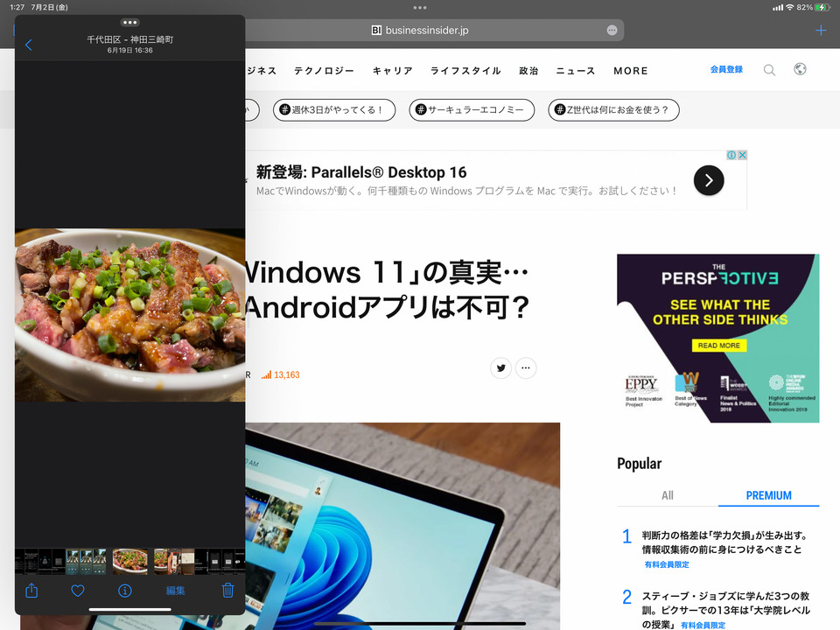The width and height of the screenshot is (840, 630).
Task: Tap the back chevron in Photos
Action: [x=29, y=45]
